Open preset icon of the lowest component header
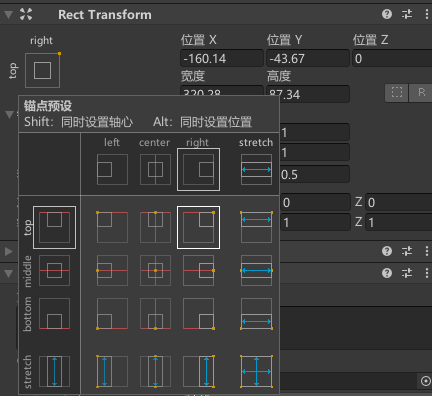 coord(407,273)
